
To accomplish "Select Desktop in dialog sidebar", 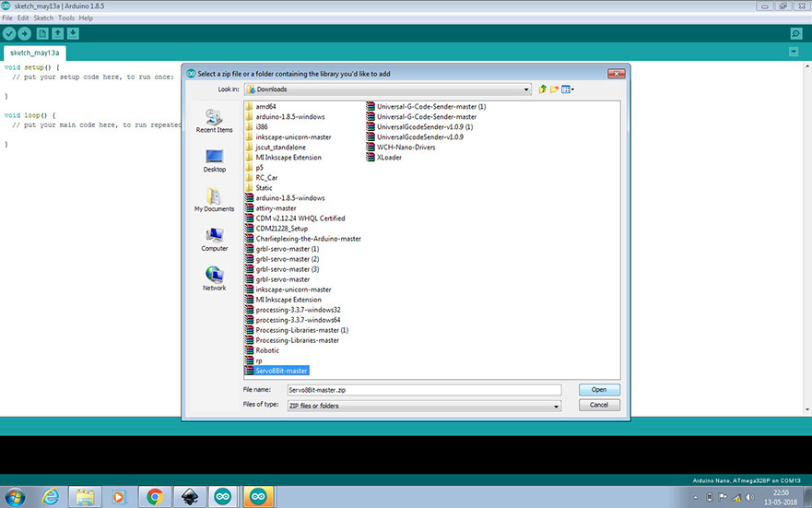I will [x=215, y=161].
